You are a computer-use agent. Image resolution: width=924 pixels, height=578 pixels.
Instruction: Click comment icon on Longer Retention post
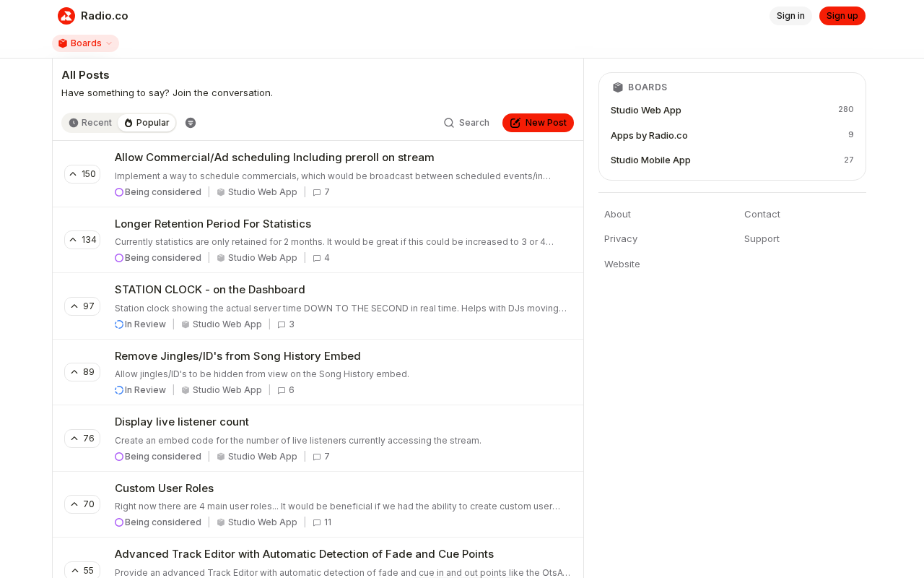point(317,259)
